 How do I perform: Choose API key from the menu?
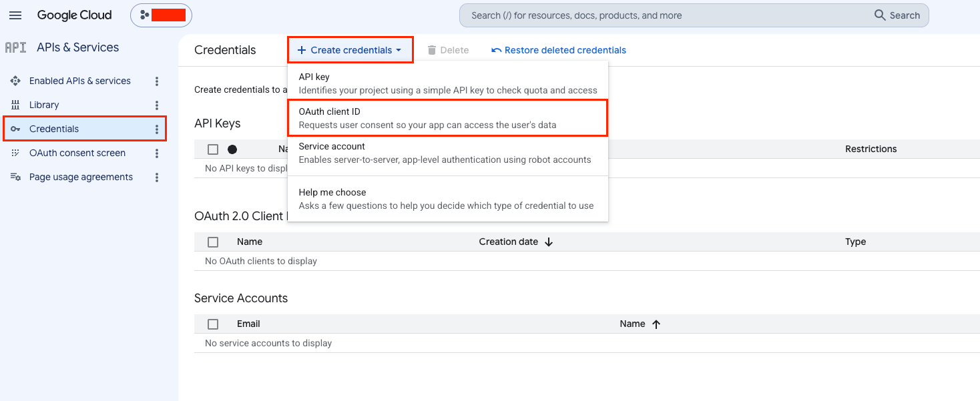coord(448,83)
